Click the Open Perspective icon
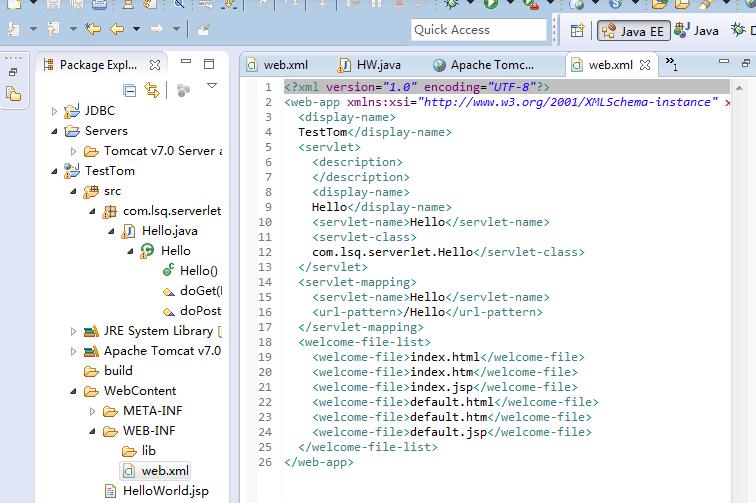This screenshot has width=756, height=503. point(577,31)
